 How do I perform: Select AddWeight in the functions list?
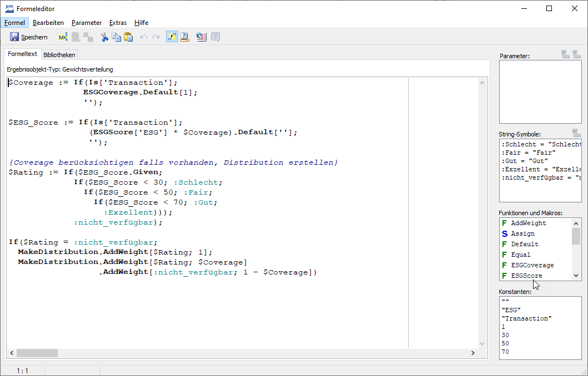point(528,223)
